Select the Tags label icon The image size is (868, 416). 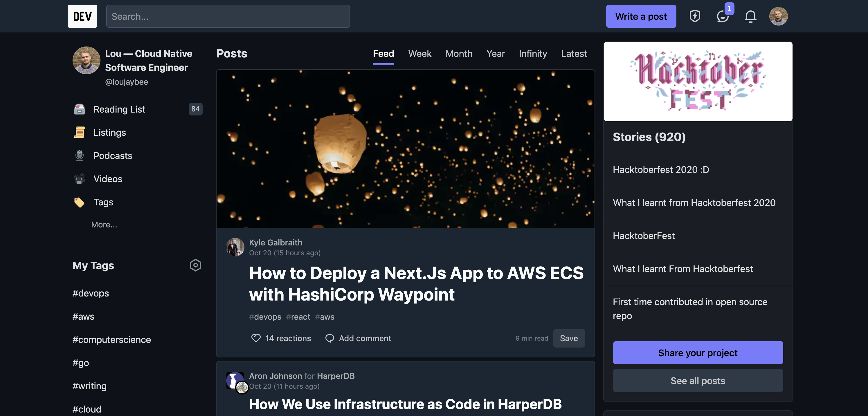tap(80, 202)
